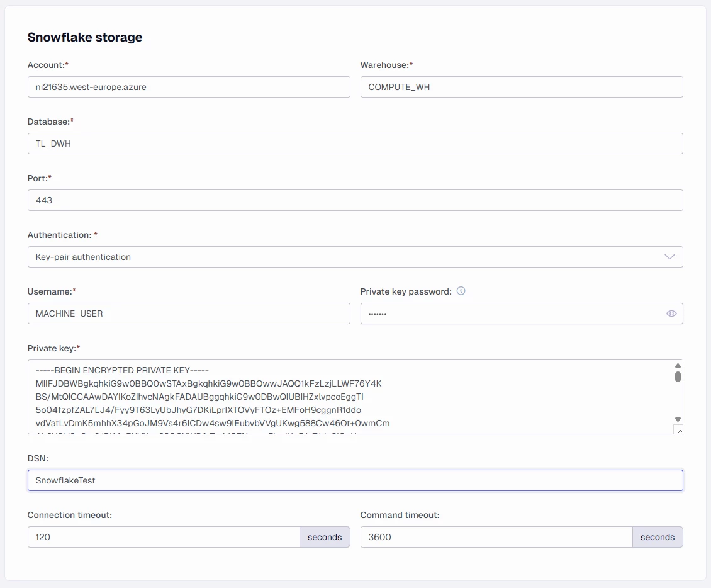Screen dimensions: 711x588
Task: Click the Account input field
Action: [x=189, y=87]
